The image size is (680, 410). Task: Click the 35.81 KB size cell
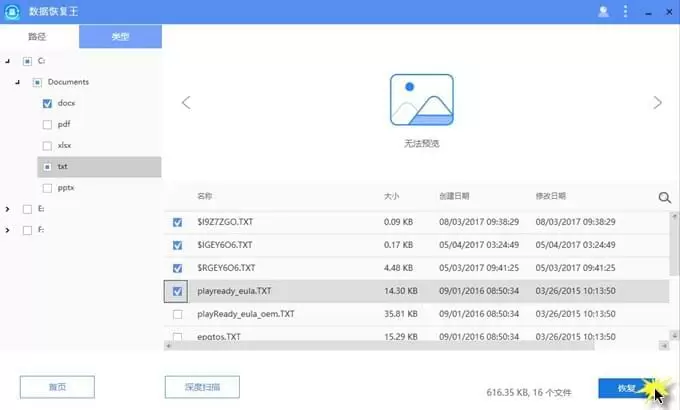pos(401,314)
